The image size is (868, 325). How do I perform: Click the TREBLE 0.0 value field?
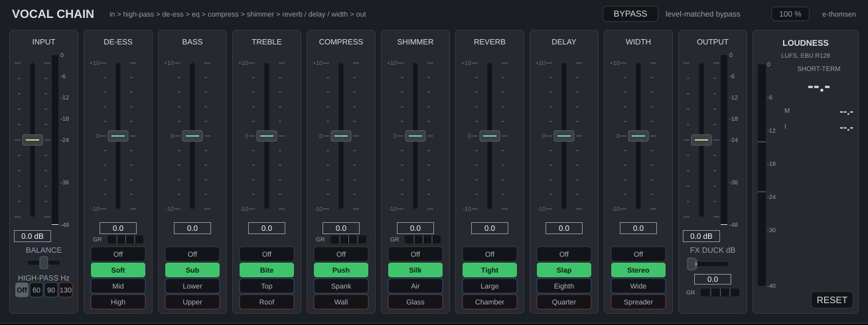267,228
